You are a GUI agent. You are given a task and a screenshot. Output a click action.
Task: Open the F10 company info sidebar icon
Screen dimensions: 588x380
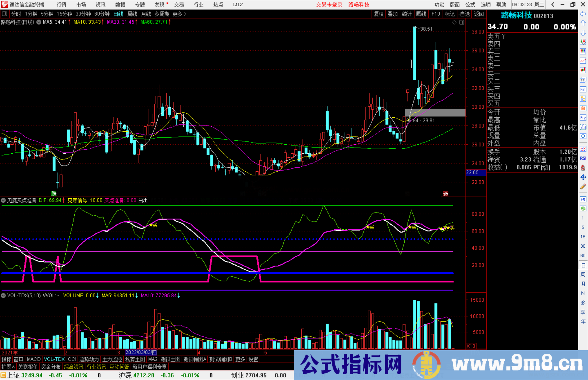(x=583, y=89)
